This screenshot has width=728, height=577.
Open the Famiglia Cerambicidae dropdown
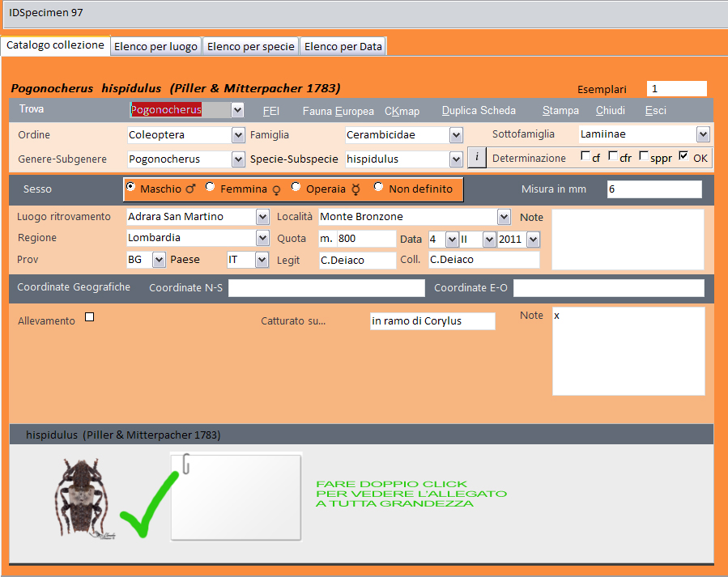tap(456, 135)
